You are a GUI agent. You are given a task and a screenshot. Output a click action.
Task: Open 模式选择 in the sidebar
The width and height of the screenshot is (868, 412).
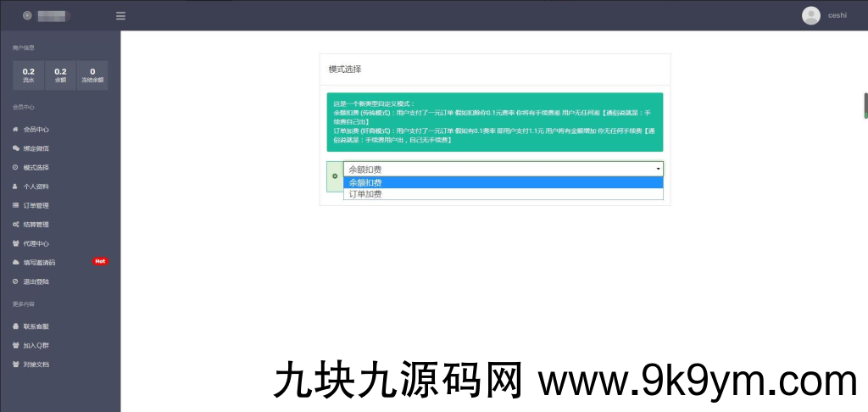click(36, 167)
